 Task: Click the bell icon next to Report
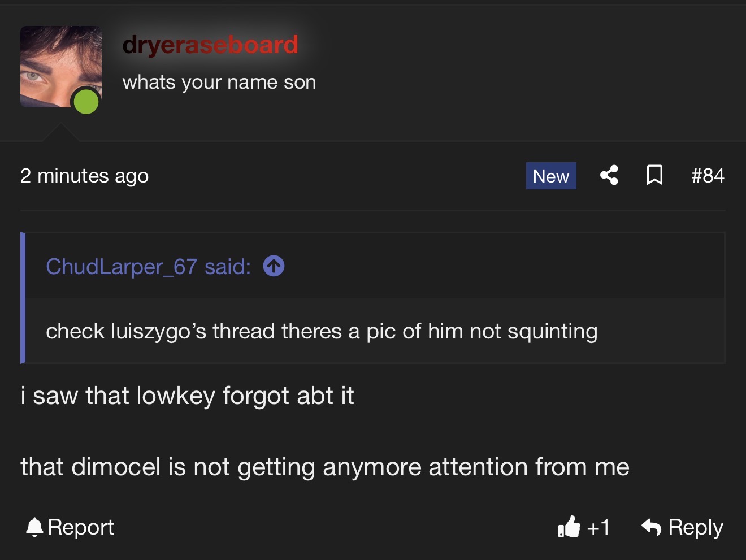point(34,527)
